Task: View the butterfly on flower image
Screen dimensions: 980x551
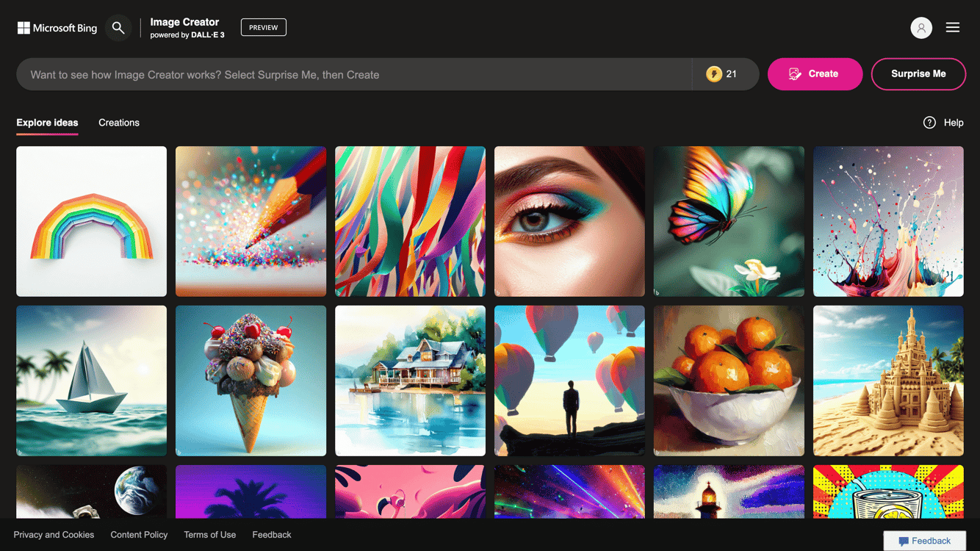Action: click(728, 221)
